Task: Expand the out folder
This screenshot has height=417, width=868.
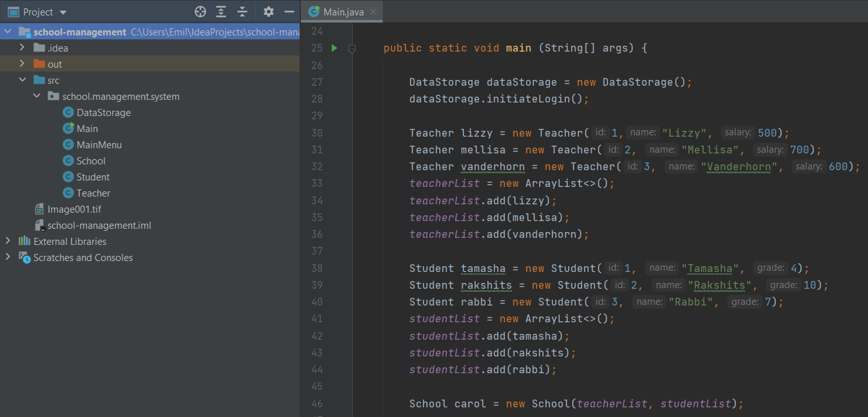Action: [22, 64]
